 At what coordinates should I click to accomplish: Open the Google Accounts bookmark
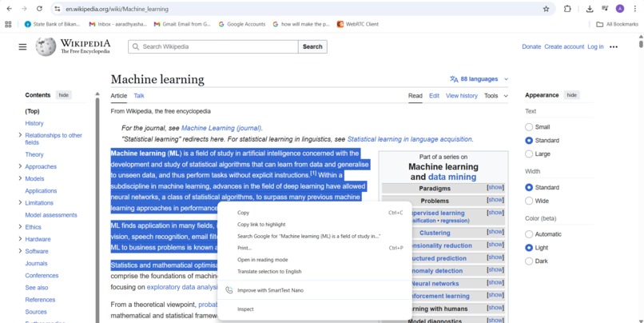(x=242, y=24)
